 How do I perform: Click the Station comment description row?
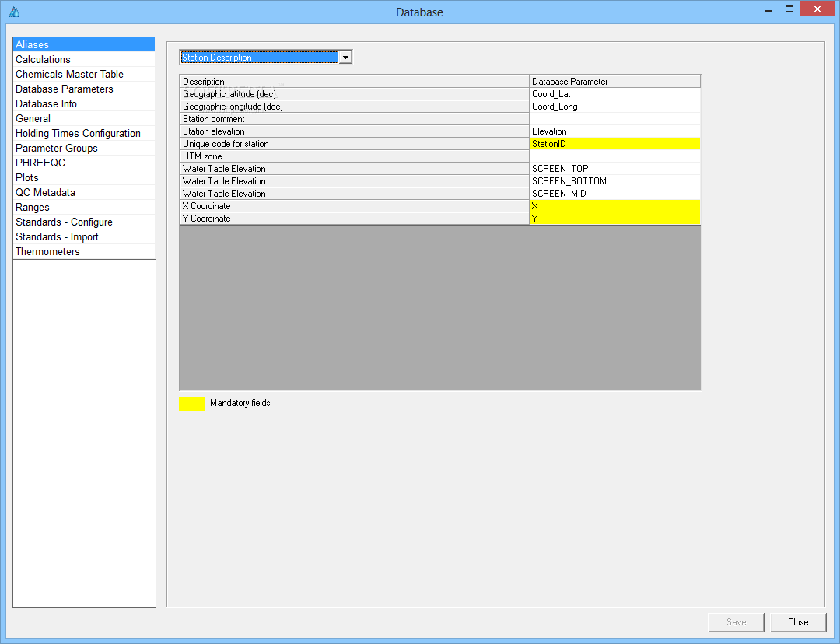click(x=354, y=119)
